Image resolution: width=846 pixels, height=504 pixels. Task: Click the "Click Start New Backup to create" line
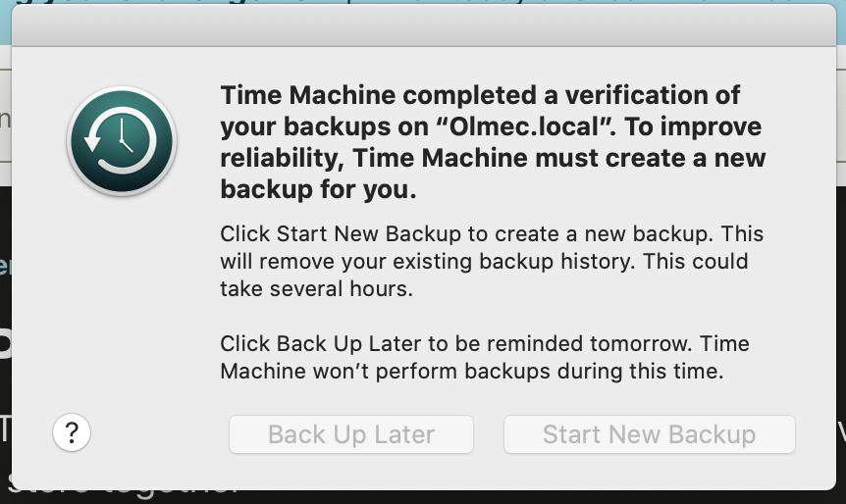pos(492,235)
